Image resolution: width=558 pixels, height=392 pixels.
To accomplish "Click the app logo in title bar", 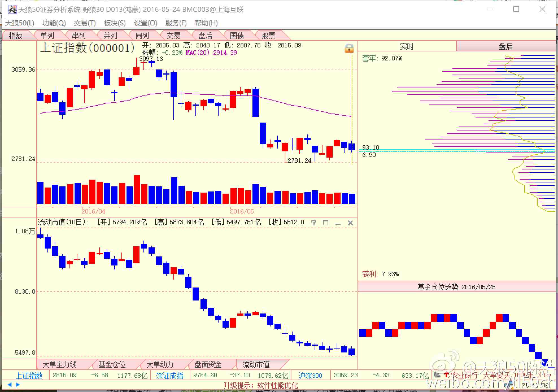I will [x=12, y=10].
